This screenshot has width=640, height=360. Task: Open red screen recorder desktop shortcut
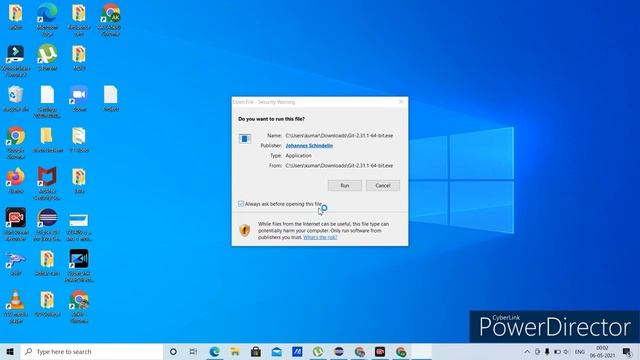16,224
